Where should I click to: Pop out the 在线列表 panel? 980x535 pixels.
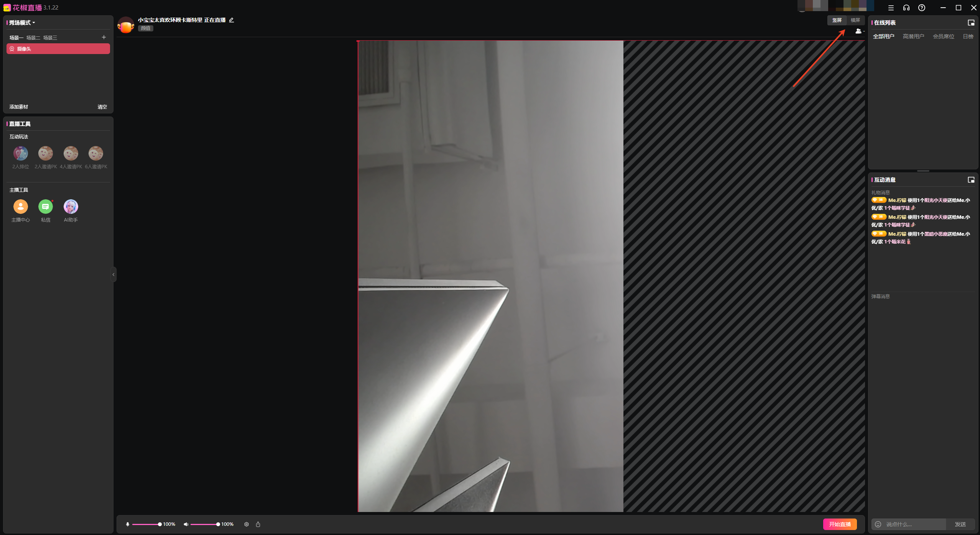pos(971,23)
